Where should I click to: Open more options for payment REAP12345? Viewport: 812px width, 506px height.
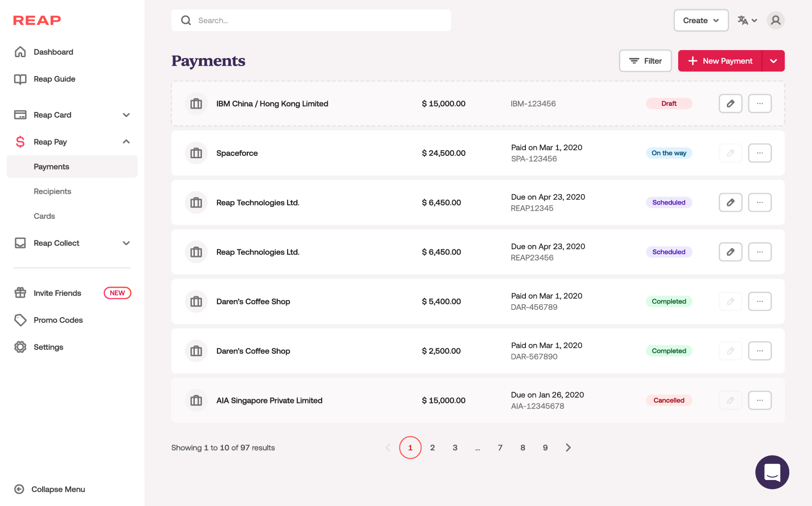click(x=760, y=202)
